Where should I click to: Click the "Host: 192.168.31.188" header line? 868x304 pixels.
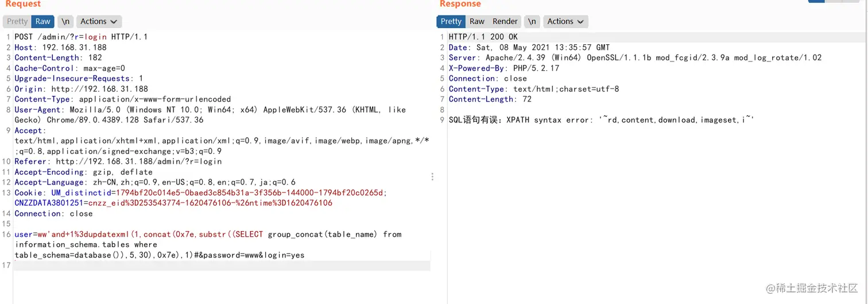(60, 47)
